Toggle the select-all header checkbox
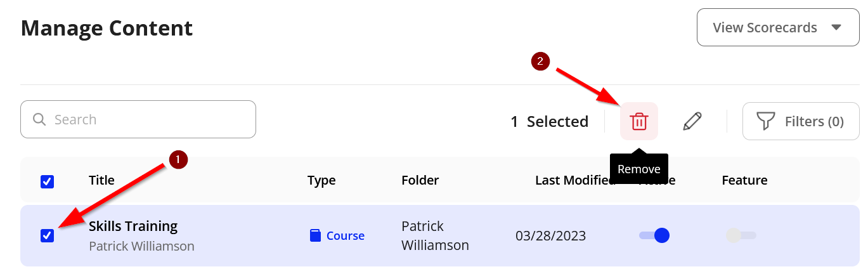 click(48, 182)
